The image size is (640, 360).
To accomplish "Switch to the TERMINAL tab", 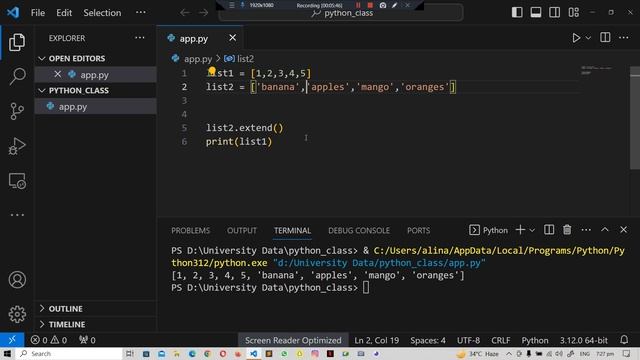I will click(x=293, y=231).
